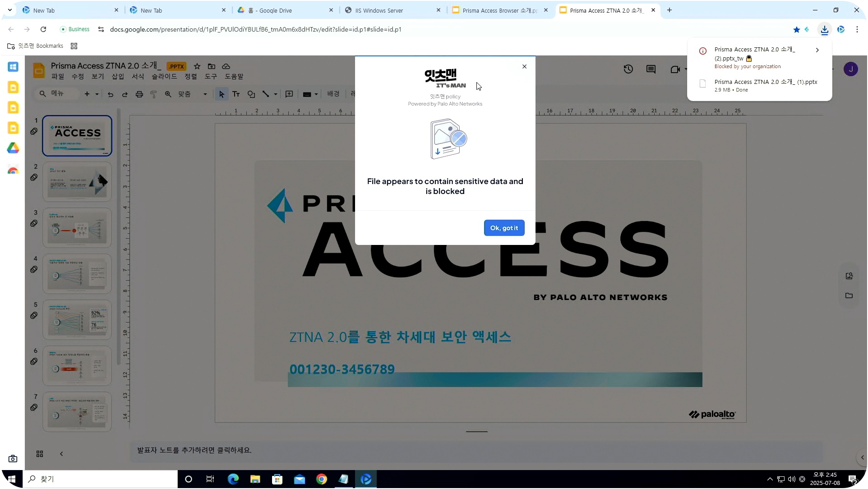Screen dimensions: 868x489
Task: Open the 도움말 menu
Action: (x=234, y=76)
